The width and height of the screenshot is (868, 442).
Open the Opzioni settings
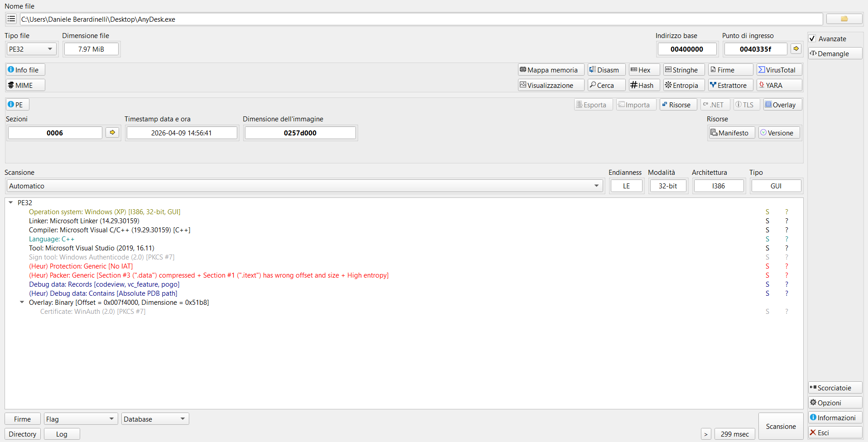click(835, 403)
